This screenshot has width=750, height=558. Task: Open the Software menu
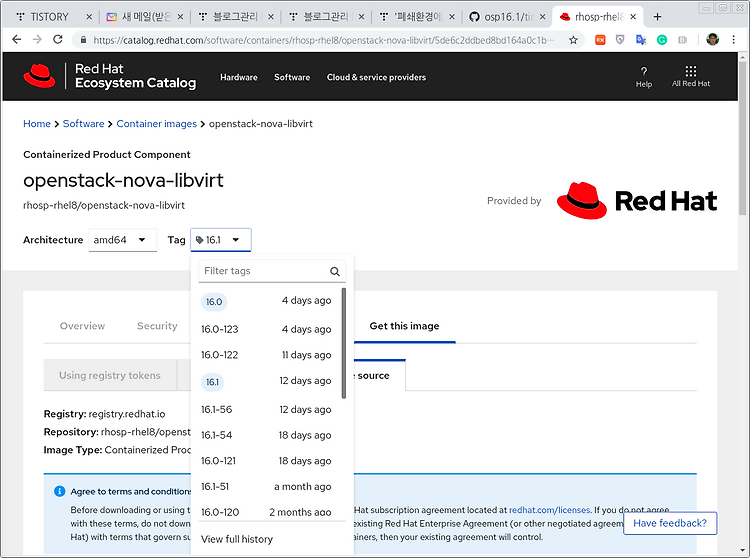coord(292,77)
